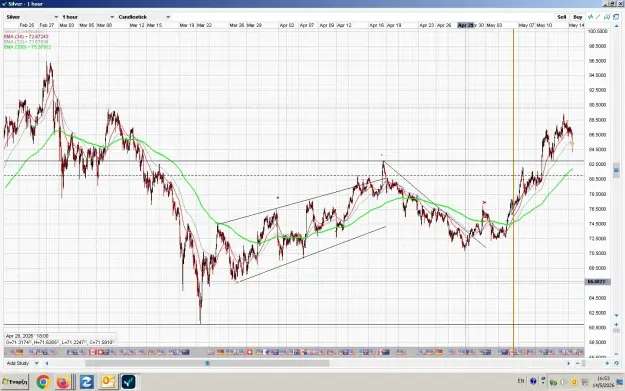Click the Sell button
The image size is (625, 391).
point(562,17)
